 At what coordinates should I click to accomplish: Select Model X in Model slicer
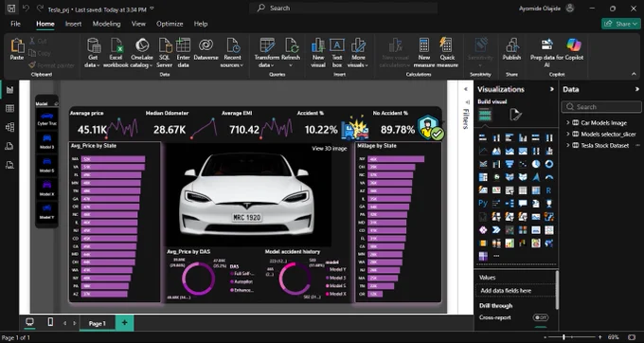tap(46, 189)
